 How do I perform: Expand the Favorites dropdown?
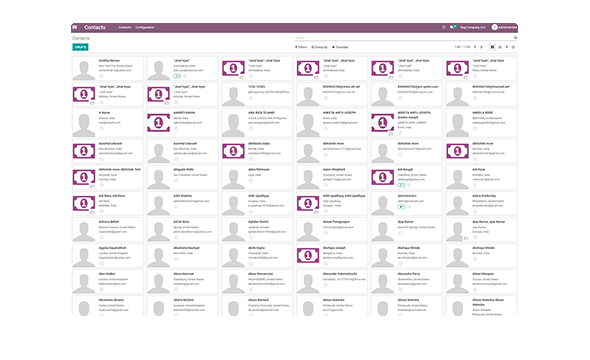340,47
